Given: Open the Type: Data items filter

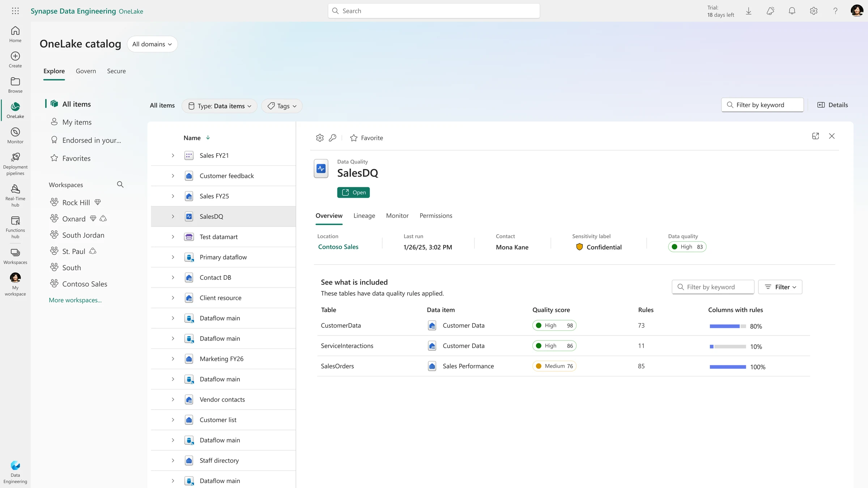Looking at the screenshot, I should [x=220, y=106].
